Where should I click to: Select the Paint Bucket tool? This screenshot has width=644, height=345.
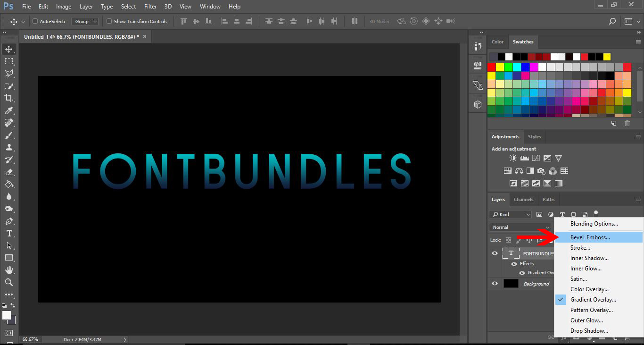8,184
